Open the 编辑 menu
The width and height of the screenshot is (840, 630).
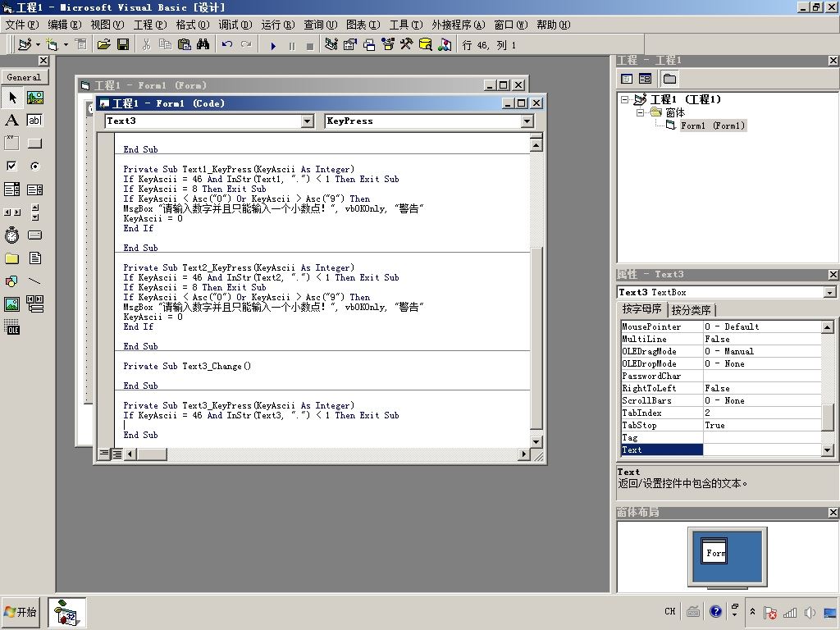[64, 25]
